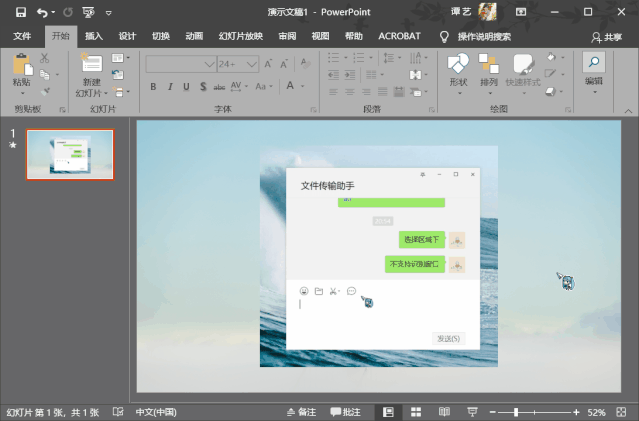
Task: Undo the last action
Action: (42, 13)
